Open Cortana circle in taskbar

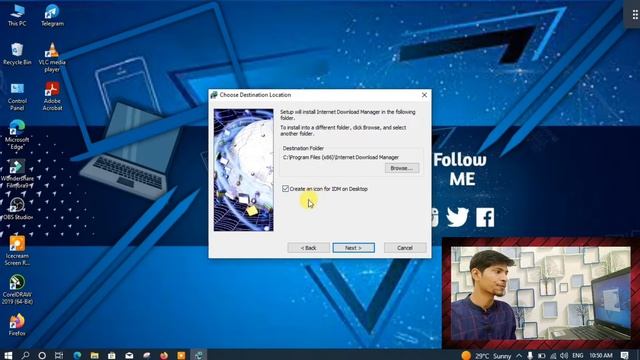pos(42,355)
